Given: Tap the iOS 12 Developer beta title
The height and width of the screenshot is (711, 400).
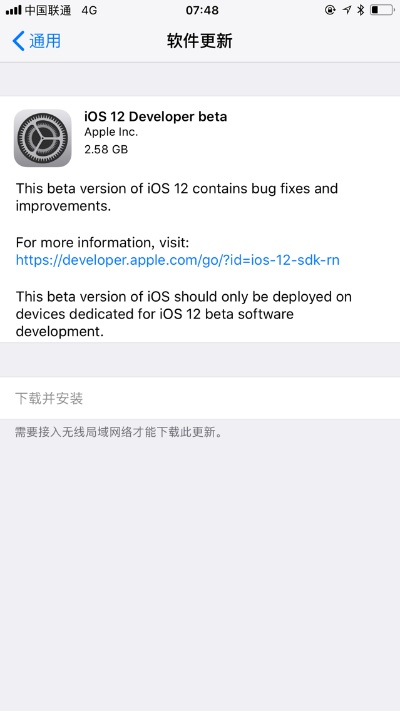Looking at the screenshot, I should point(156,117).
